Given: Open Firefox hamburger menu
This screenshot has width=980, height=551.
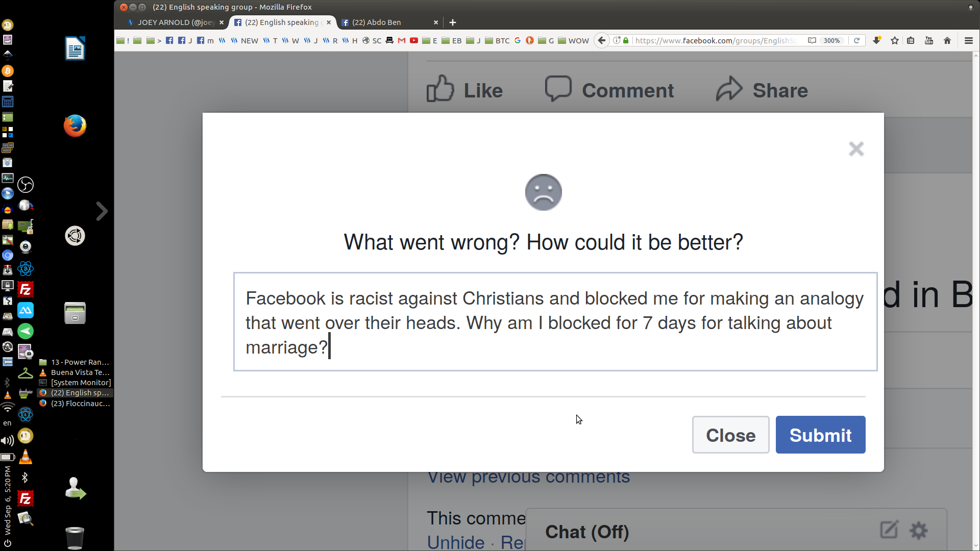Looking at the screenshot, I should point(968,40).
